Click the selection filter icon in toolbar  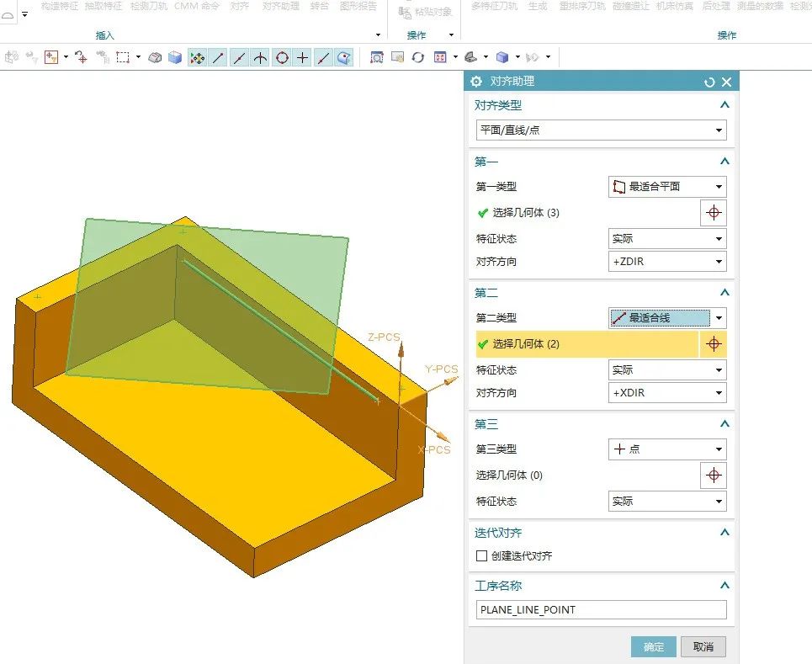pyautogui.click(x=51, y=57)
